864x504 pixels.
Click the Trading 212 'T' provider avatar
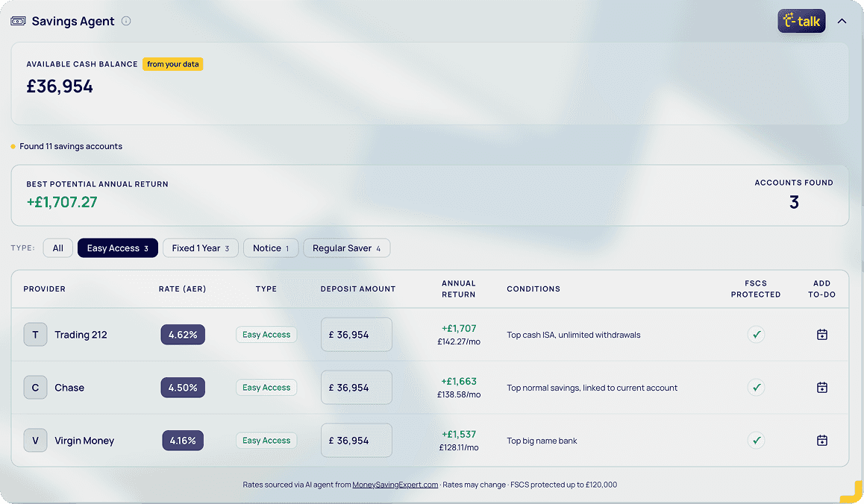[35, 334]
